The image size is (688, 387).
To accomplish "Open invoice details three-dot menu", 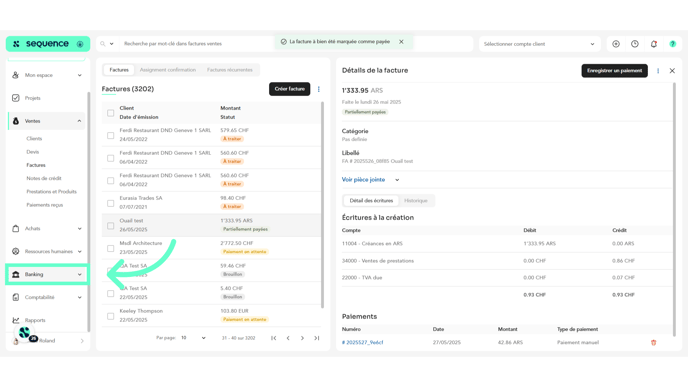I will click(658, 71).
